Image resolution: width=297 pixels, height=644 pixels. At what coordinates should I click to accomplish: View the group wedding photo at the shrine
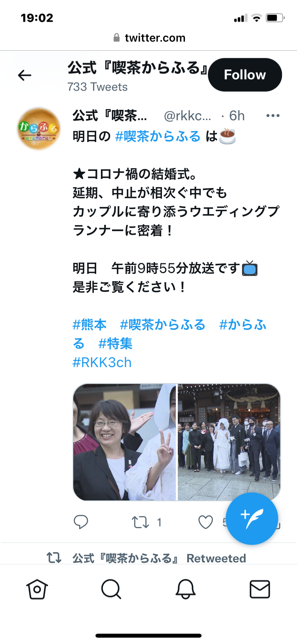[229, 442]
